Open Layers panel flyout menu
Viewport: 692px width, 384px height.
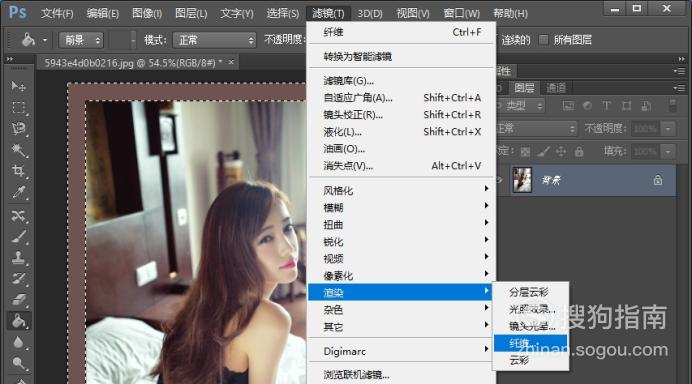[x=679, y=88]
